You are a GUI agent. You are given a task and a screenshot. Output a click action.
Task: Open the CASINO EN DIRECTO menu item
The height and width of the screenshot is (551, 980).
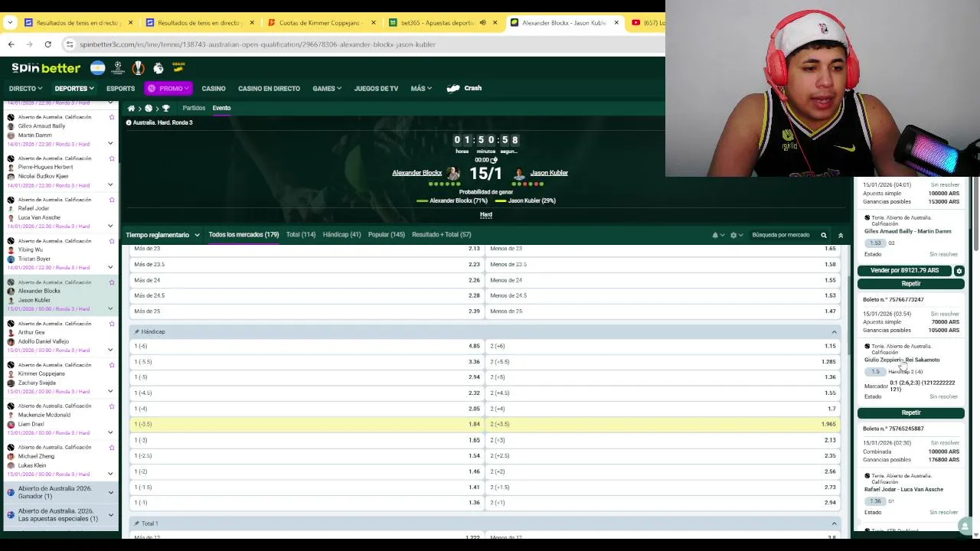(x=269, y=89)
